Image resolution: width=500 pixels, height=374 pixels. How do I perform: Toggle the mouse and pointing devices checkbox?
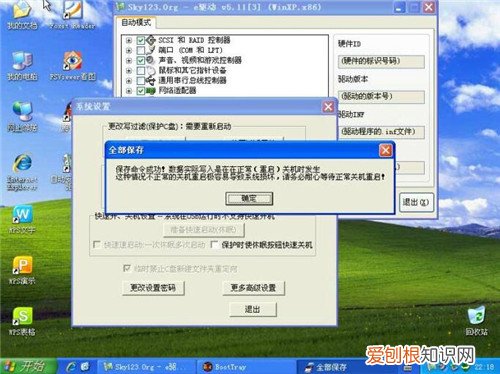[141, 71]
